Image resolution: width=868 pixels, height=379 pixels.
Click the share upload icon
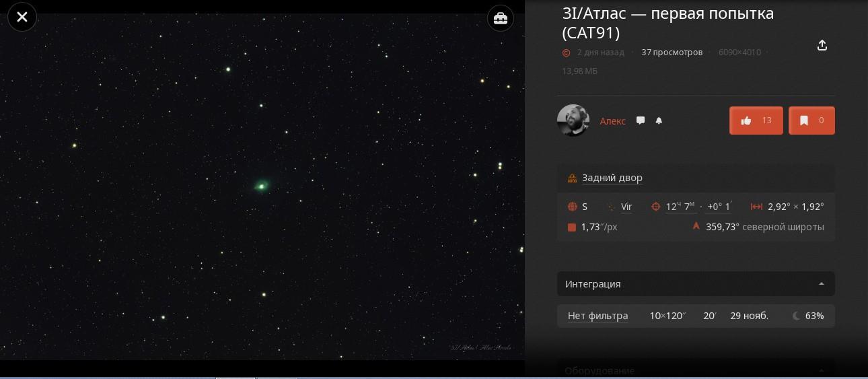[x=822, y=45]
